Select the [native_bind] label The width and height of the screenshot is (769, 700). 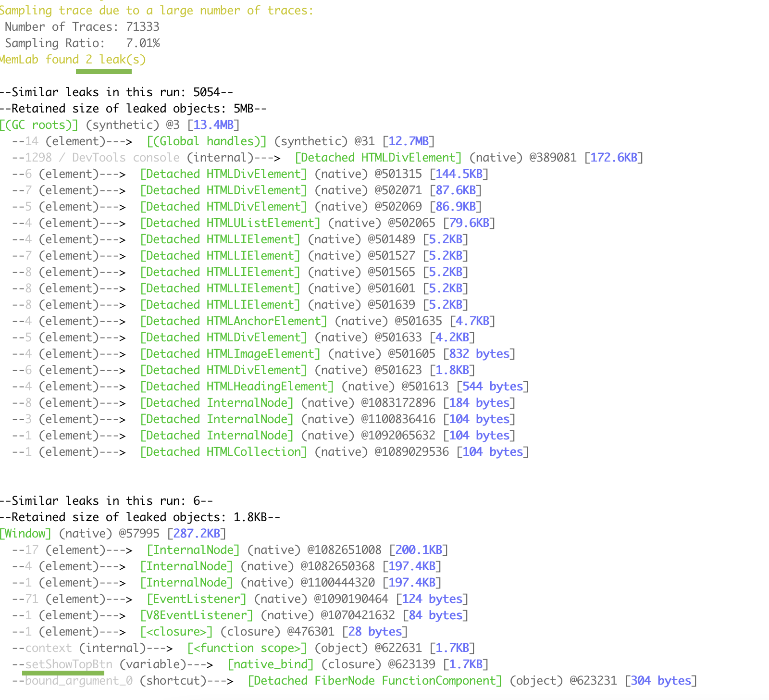(271, 664)
